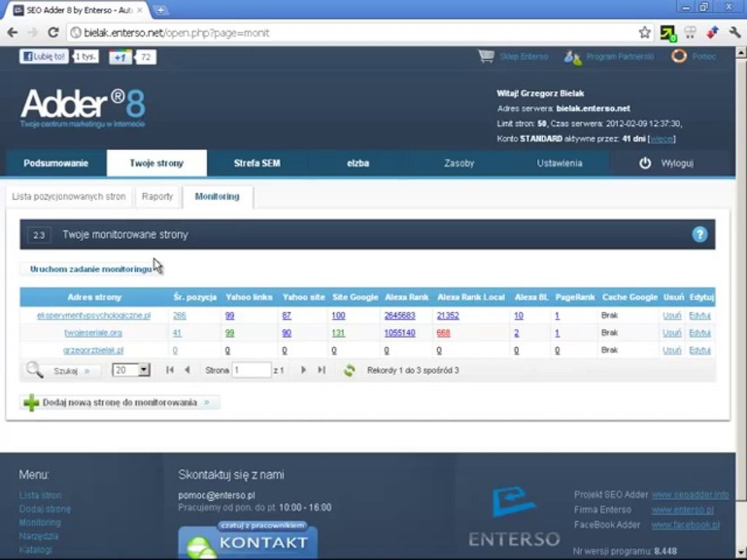
Task: Switch to Raporty tab
Action: click(157, 197)
